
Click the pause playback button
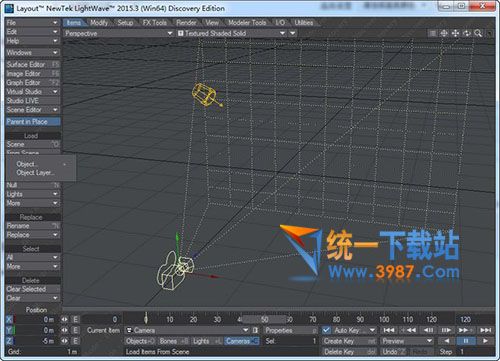[466, 341]
